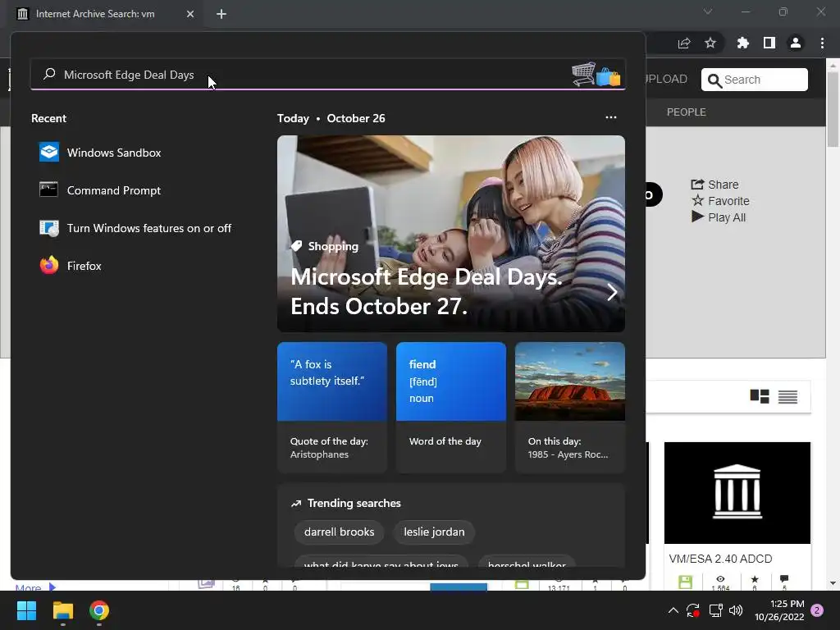
Task: Click the VM/ESA 2.40 ADCD title
Action: [720, 559]
